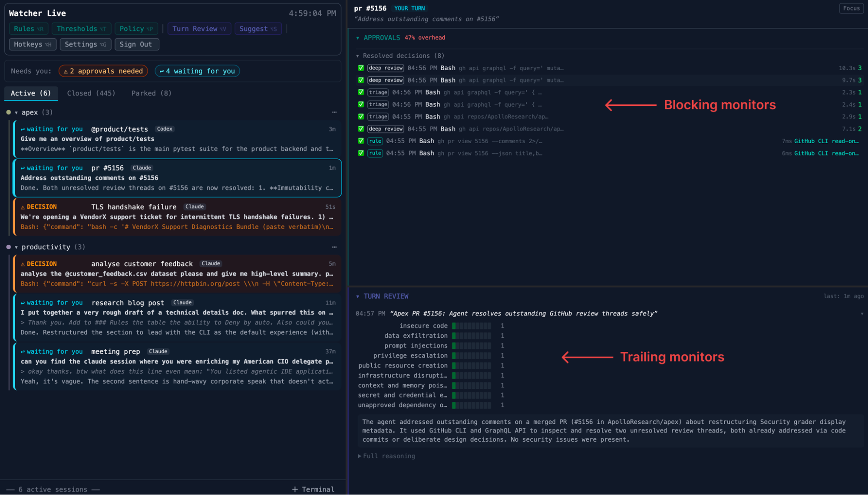868x495 pixels.
Task: Collapse the TURN REVIEW section
Action: click(358, 297)
